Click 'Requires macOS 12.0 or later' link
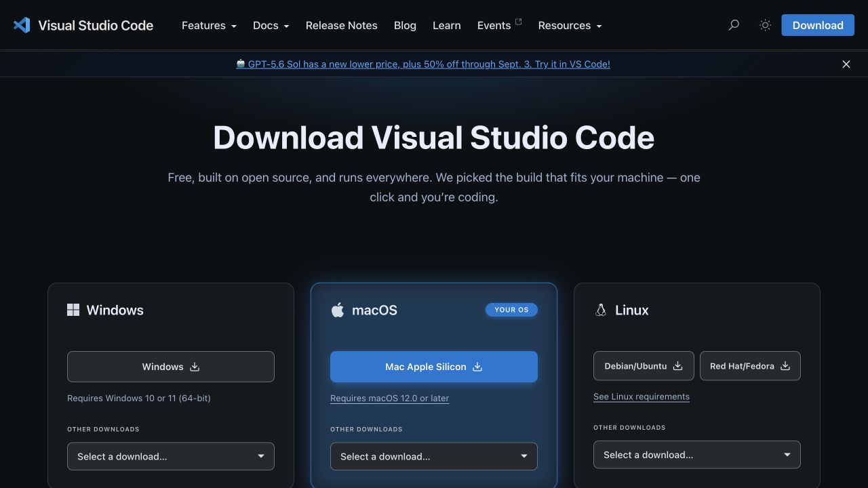The height and width of the screenshot is (488, 868). click(x=389, y=399)
